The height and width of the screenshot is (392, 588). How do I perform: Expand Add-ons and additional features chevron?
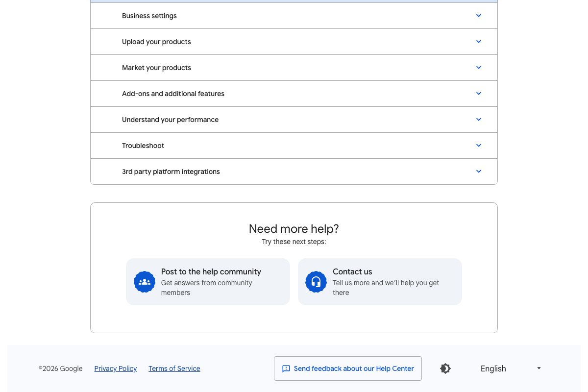point(479,94)
